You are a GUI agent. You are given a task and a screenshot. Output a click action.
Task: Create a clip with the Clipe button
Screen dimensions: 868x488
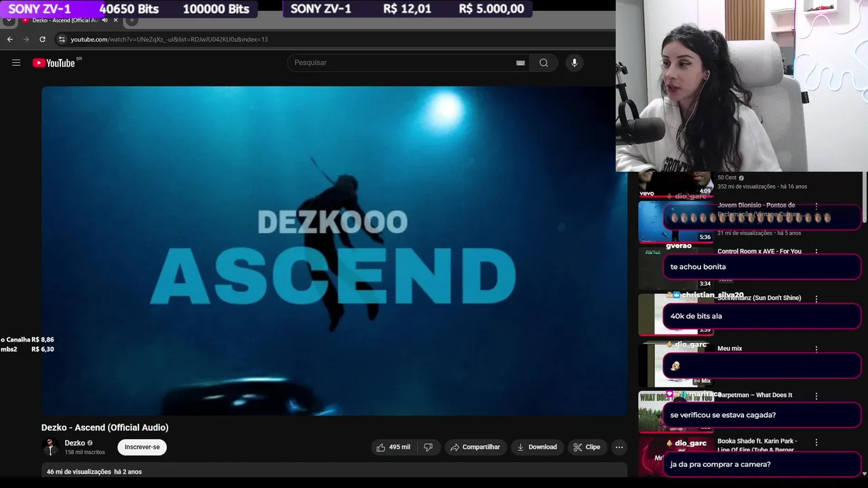[587, 447]
